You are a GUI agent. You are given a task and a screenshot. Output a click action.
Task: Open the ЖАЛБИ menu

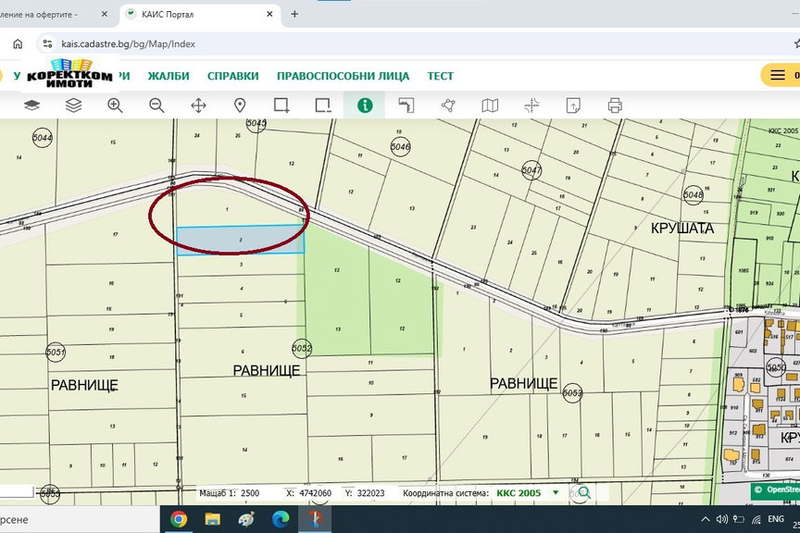click(x=168, y=76)
